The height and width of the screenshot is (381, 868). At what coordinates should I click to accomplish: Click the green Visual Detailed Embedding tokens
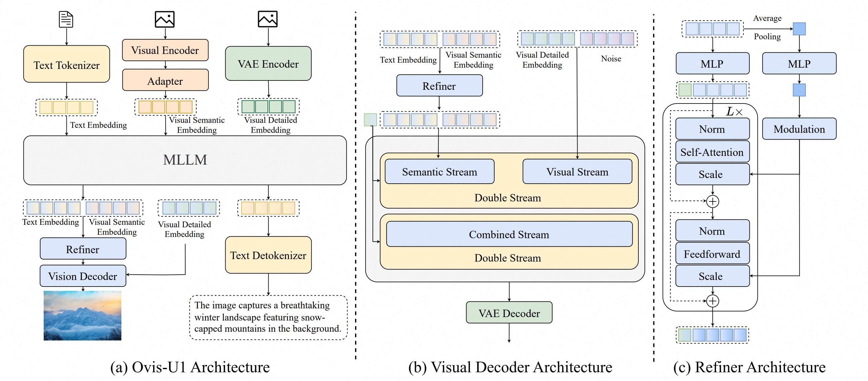(x=268, y=107)
